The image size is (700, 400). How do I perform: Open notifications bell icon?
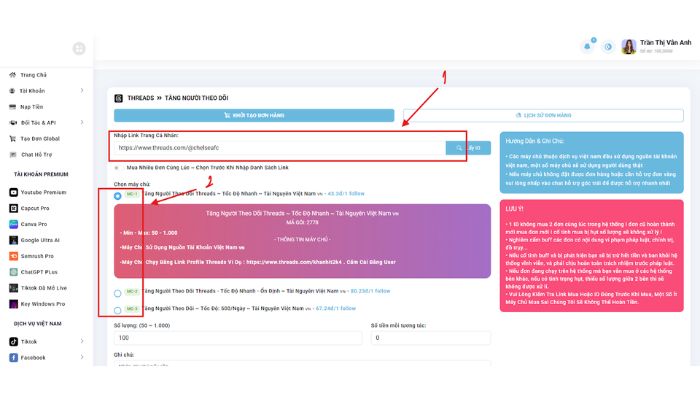coord(587,46)
